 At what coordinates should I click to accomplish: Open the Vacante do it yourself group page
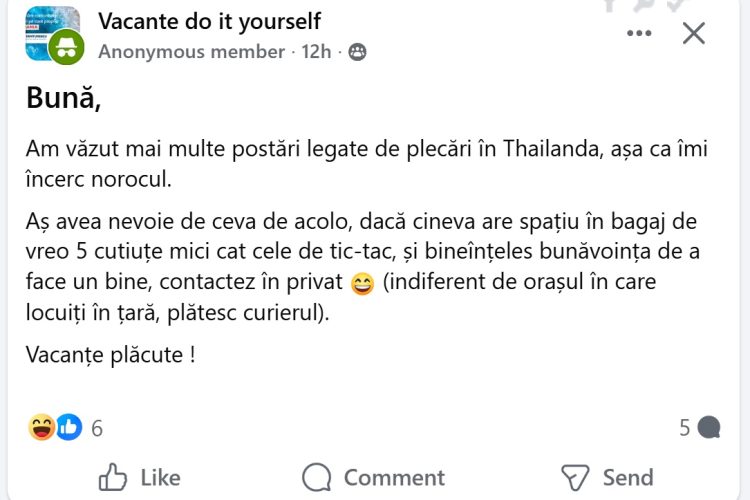click(x=210, y=21)
